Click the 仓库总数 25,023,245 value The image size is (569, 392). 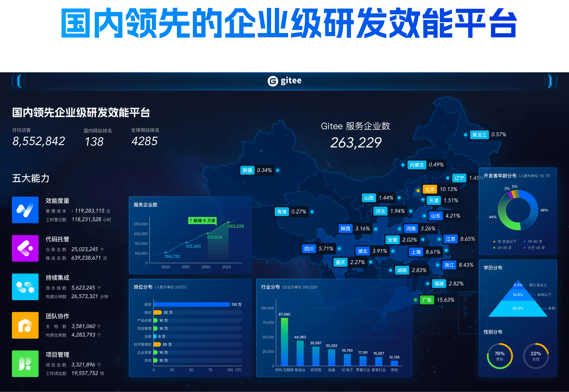pos(84,249)
